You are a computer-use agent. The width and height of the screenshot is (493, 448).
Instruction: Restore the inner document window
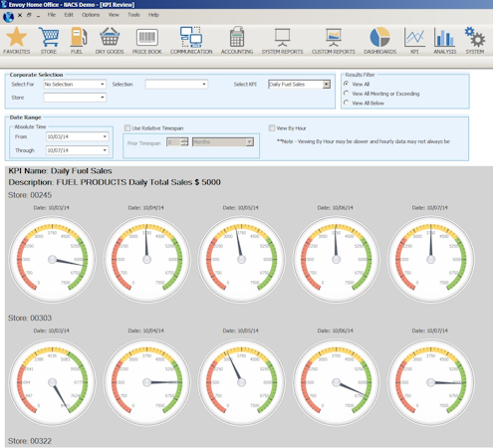click(29, 15)
